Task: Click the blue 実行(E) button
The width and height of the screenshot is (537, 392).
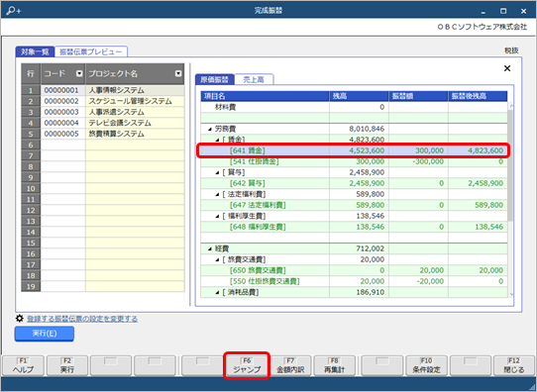Action: (45, 334)
